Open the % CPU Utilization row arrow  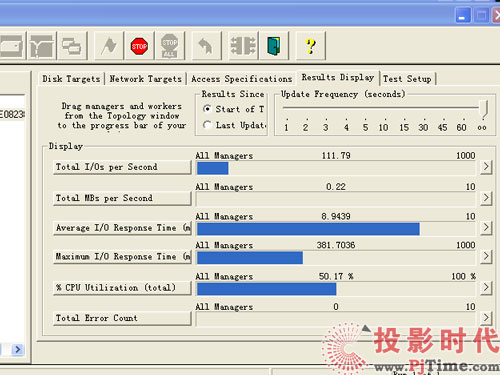point(486,287)
